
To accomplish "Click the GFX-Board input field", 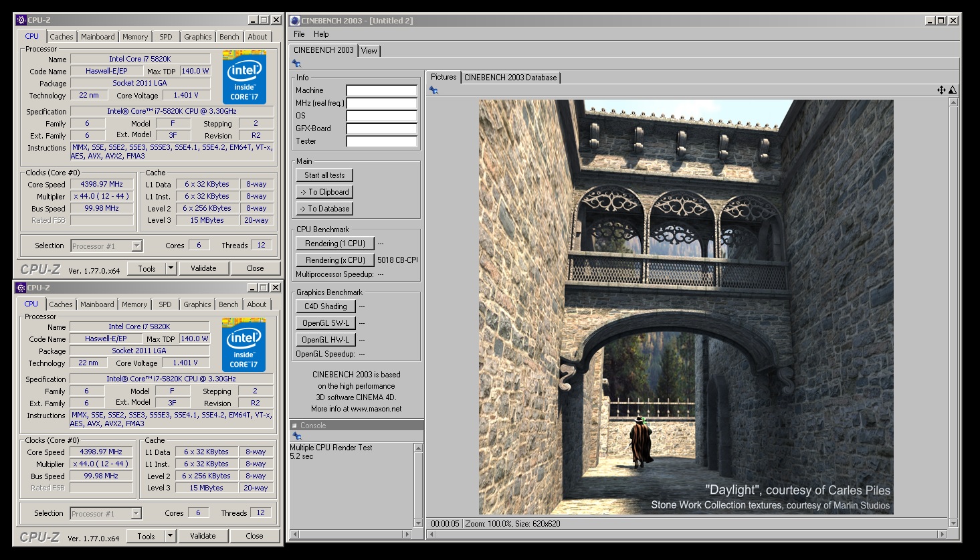I will [381, 128].
